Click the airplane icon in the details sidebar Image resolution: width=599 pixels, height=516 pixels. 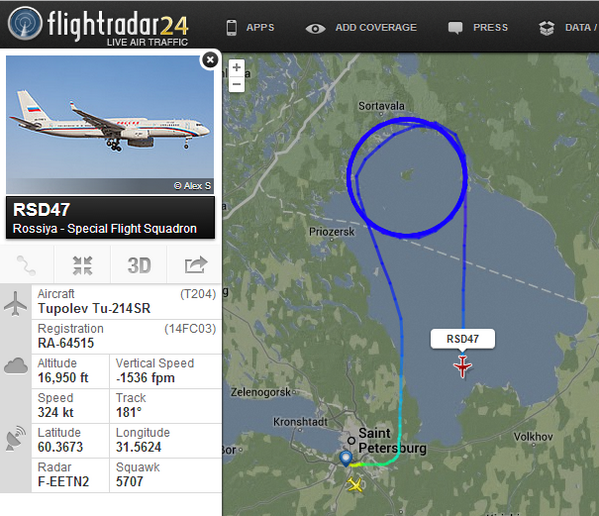(x=15, y=304)
